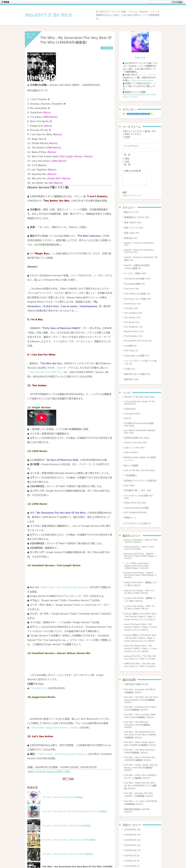186x868 pixels.
Task: Open the 管理者ページ admin link
Action: (x=130, y=518)
